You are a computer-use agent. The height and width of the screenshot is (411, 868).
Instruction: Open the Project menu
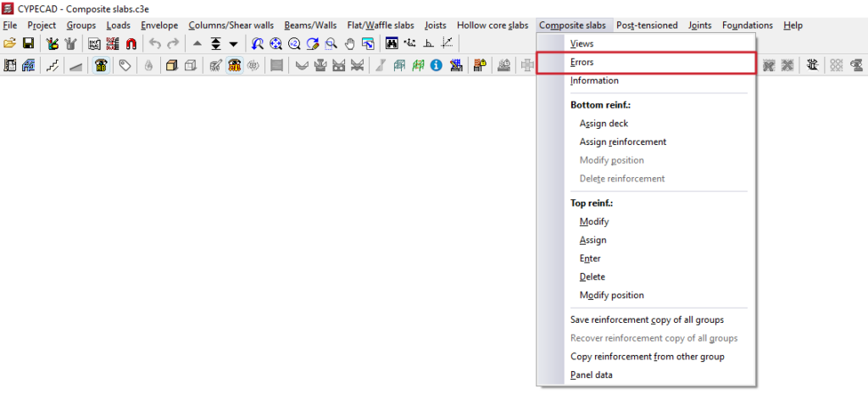42,25
